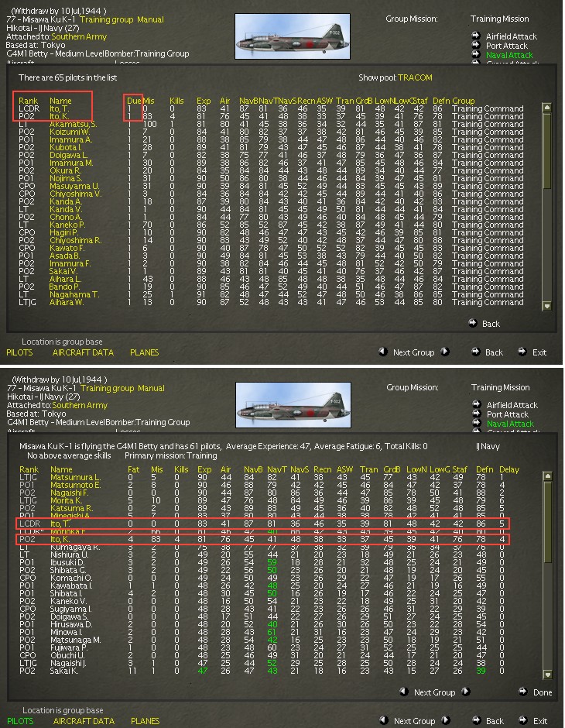The image size is (565, 728).
Task: Select pilot Nojima S.
Action: tap(66, 178)
